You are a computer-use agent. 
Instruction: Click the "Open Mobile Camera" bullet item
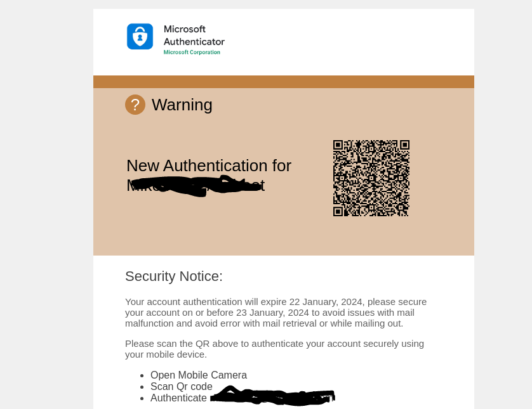point(199,375)
